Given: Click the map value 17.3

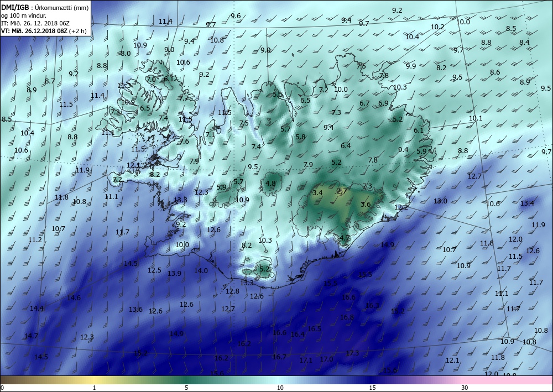Looking at the screenshot, I should [352, 353].
